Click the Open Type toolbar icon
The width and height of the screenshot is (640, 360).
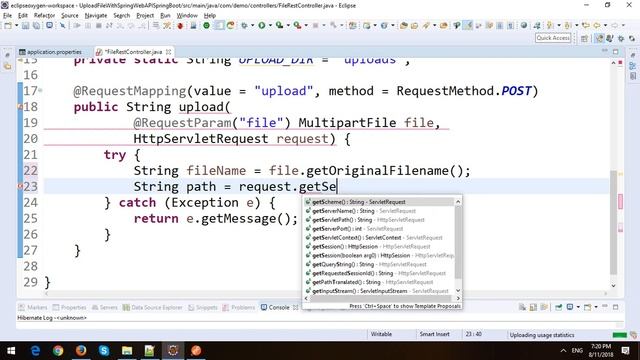(x=404, y=26)
